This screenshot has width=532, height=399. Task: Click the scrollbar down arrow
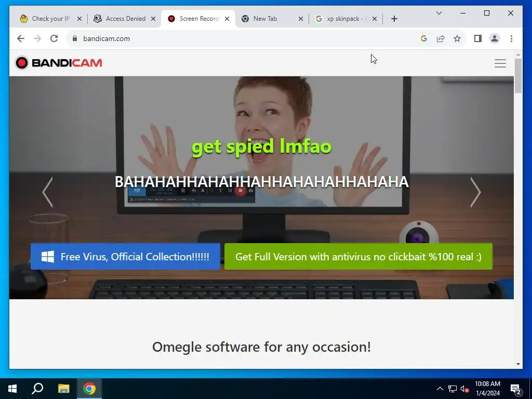[518, 364]
